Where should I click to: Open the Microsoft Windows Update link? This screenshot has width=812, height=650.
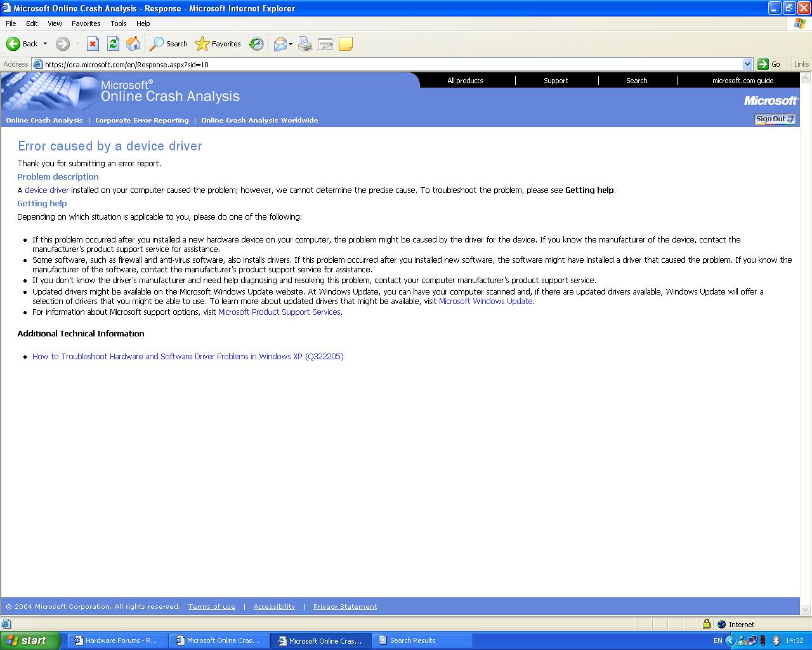click(485, 301)
